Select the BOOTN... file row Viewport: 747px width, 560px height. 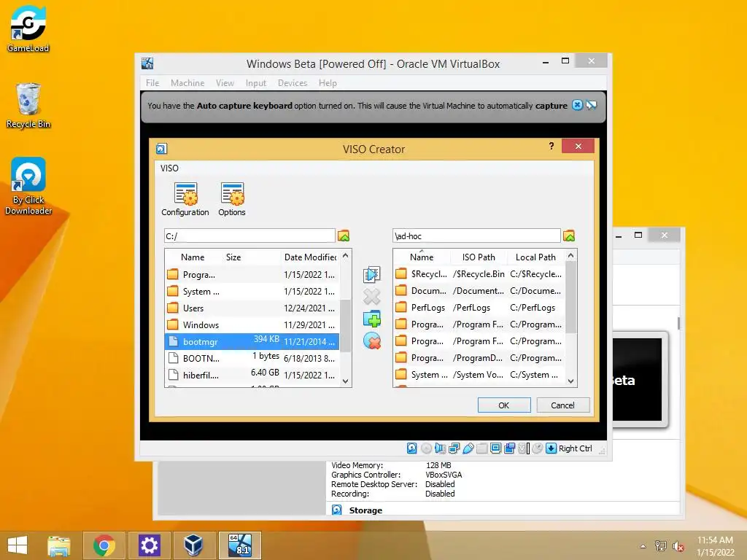click(x=252, y=358)
